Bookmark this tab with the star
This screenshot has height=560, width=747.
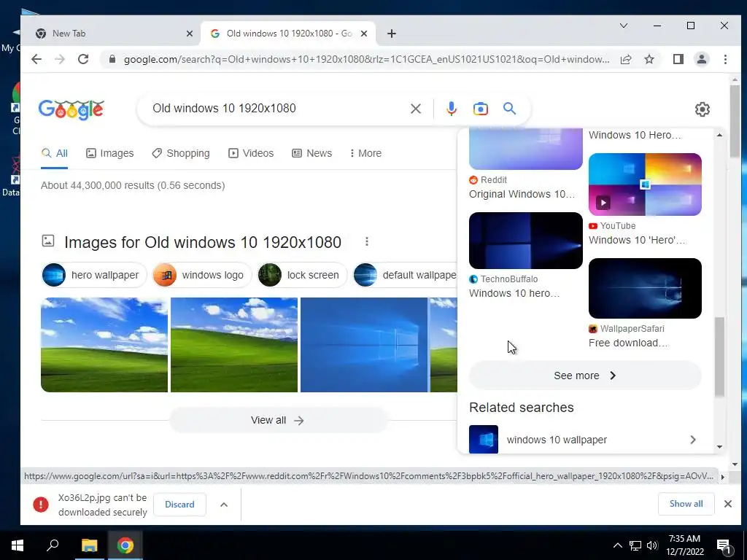pos(649,59)
